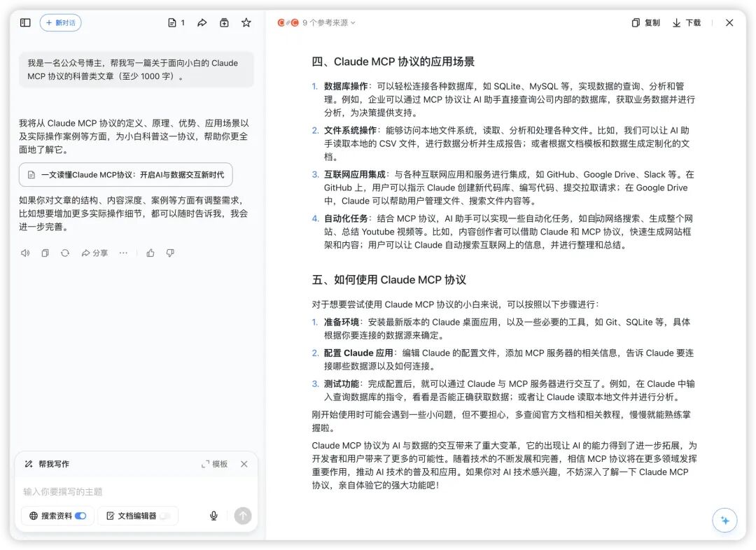Open the more options ellipsis menu

123,253
